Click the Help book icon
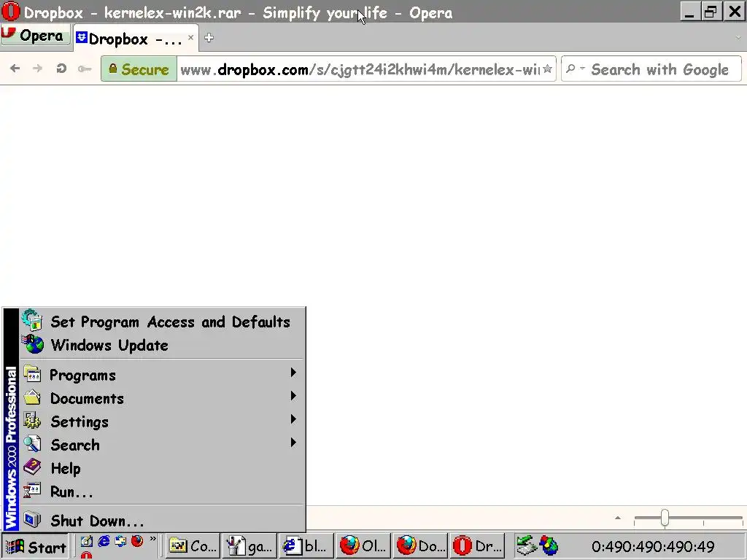This screenshot has width=747, height=560. tap(32, 467)
